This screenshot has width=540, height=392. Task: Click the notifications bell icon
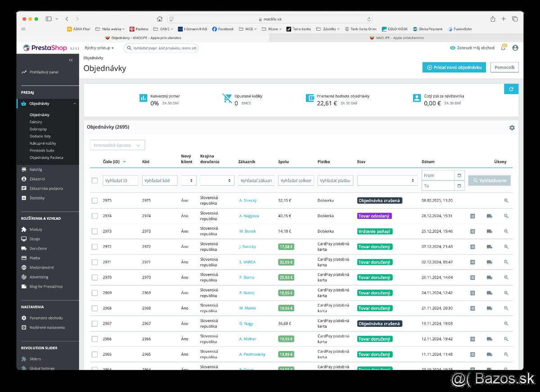point(503,48)
